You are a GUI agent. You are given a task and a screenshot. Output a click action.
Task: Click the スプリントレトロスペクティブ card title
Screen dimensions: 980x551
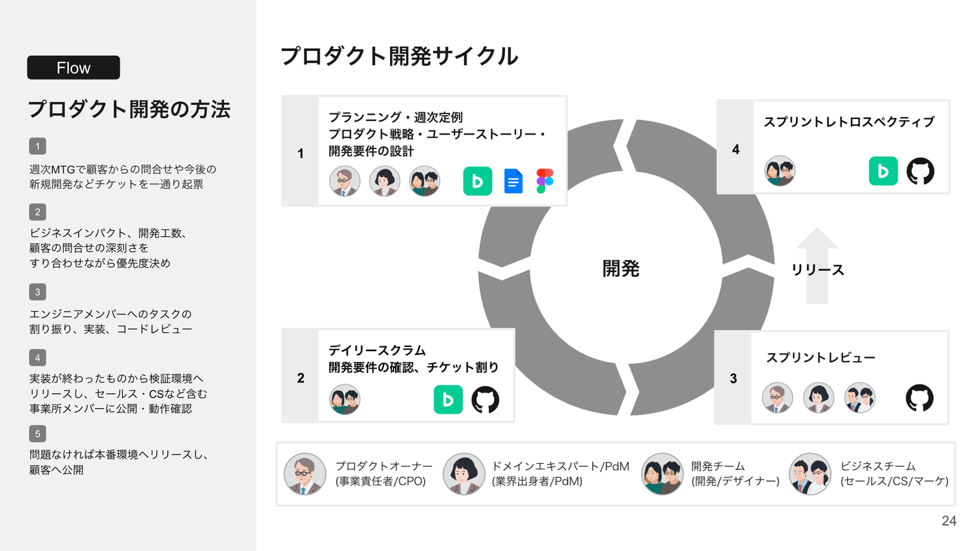pos(849,122)
